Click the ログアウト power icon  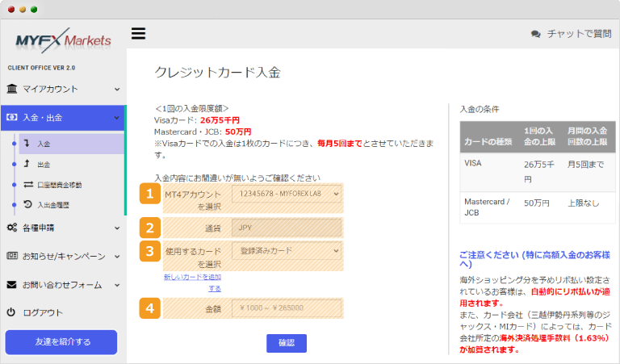[x=11, y=312]
